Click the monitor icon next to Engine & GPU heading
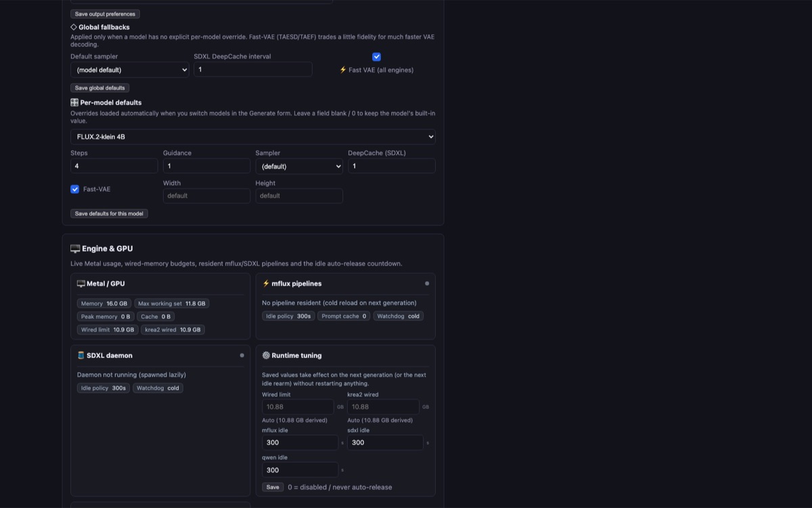Screen dimensions: 812x508 point(75,249)
